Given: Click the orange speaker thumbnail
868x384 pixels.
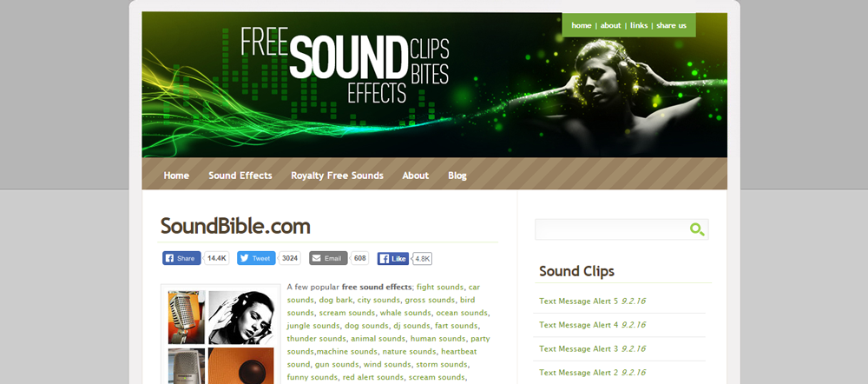Looking at the screenshot, I should tap(241, 366).
